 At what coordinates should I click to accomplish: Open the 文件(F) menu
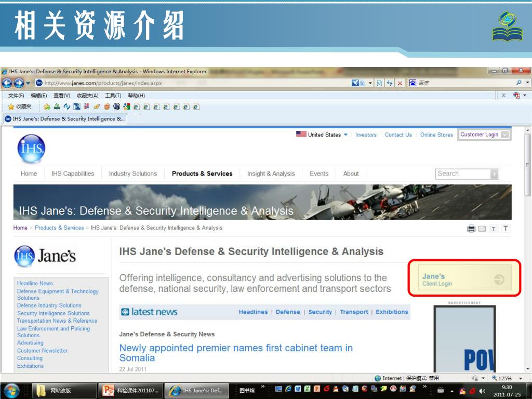[16, 96]
